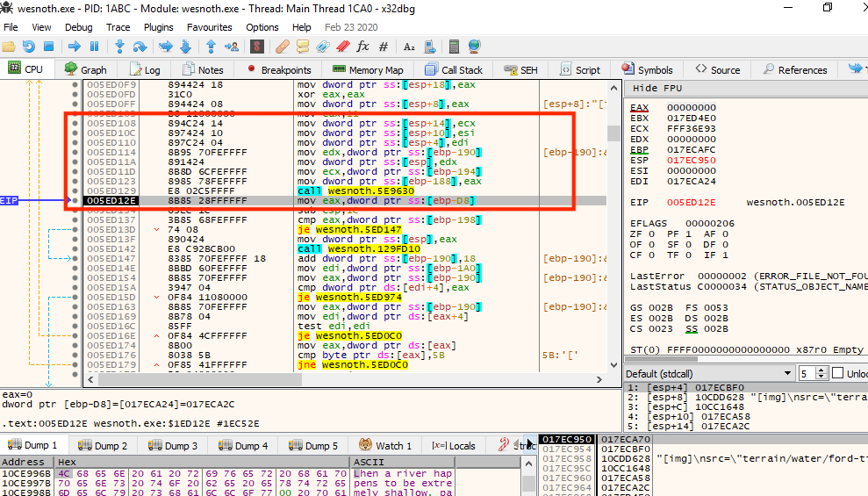
Task: Stop debugging with the blue square icon
Action: 49,47
